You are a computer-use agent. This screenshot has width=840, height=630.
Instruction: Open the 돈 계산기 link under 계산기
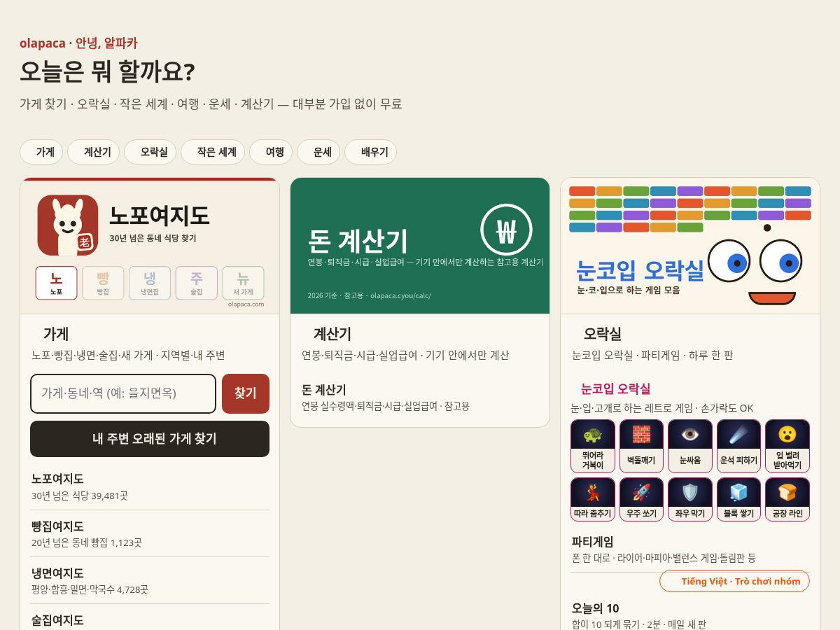pos(420,397)
